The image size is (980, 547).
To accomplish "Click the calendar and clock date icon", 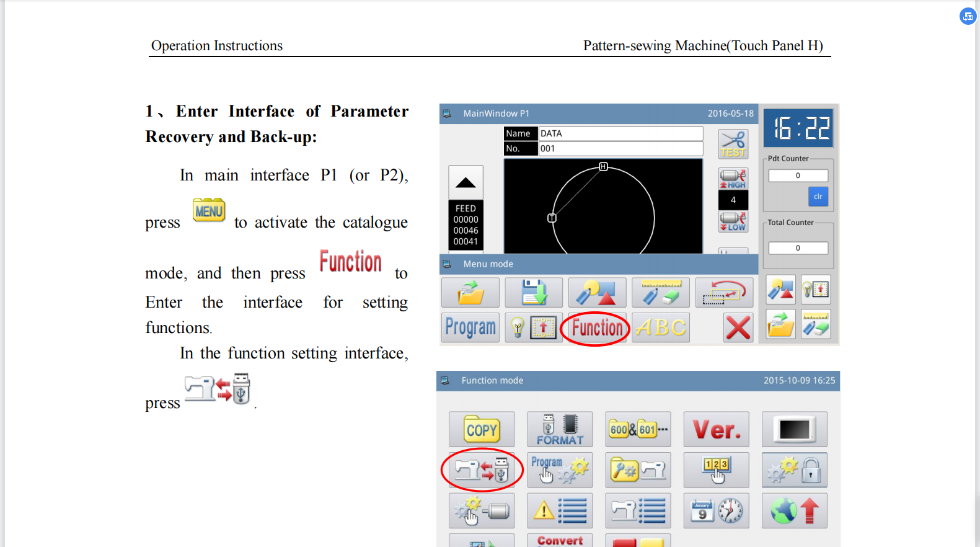I will [x=717, y=510].
